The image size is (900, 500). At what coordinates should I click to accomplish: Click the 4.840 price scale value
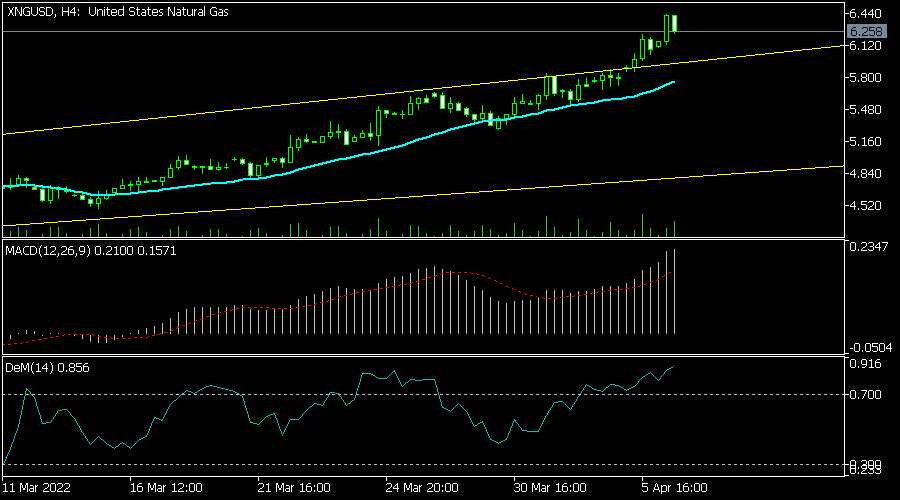point(865,173)
